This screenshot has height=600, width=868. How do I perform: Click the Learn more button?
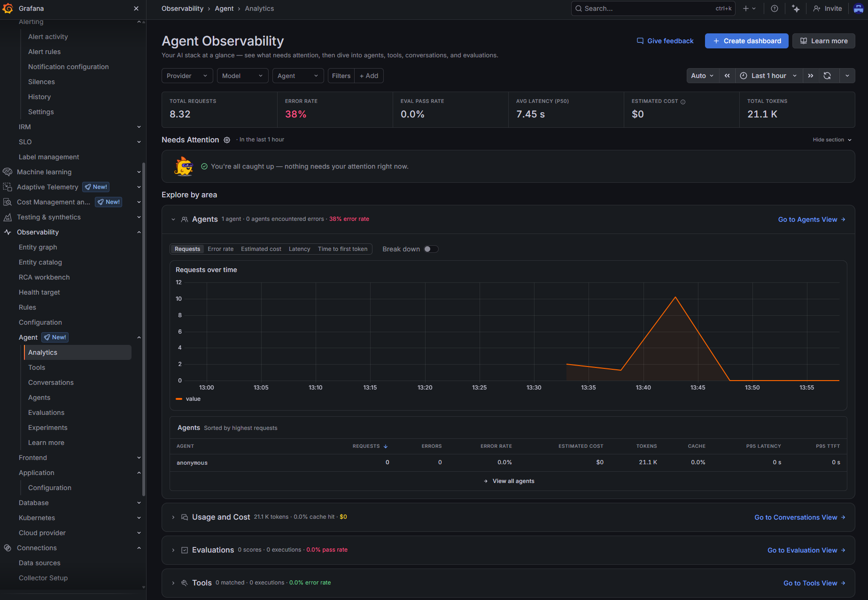(824, 41)
